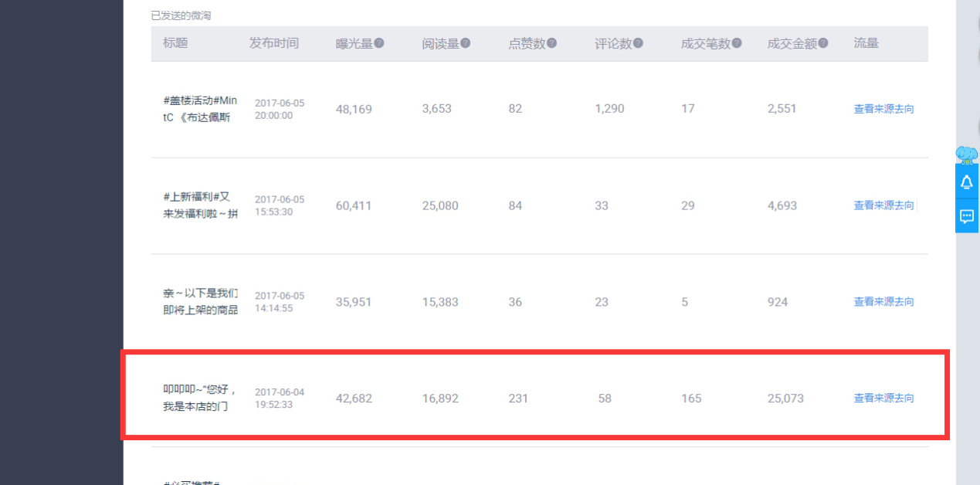Viewport: 980px width, 485px height.
Task: Click the 流量 column header
Action: (x=866, y=43)
